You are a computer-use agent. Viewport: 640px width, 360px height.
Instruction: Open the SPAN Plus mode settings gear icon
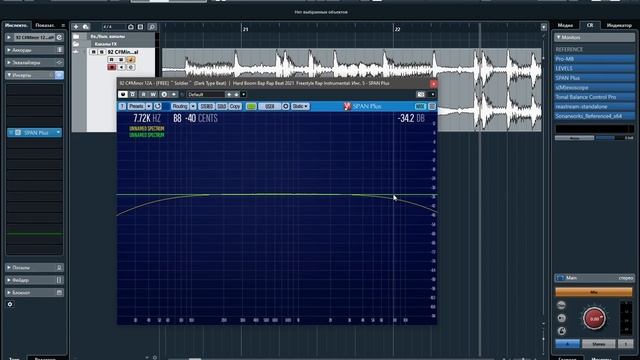pos(286,106)
